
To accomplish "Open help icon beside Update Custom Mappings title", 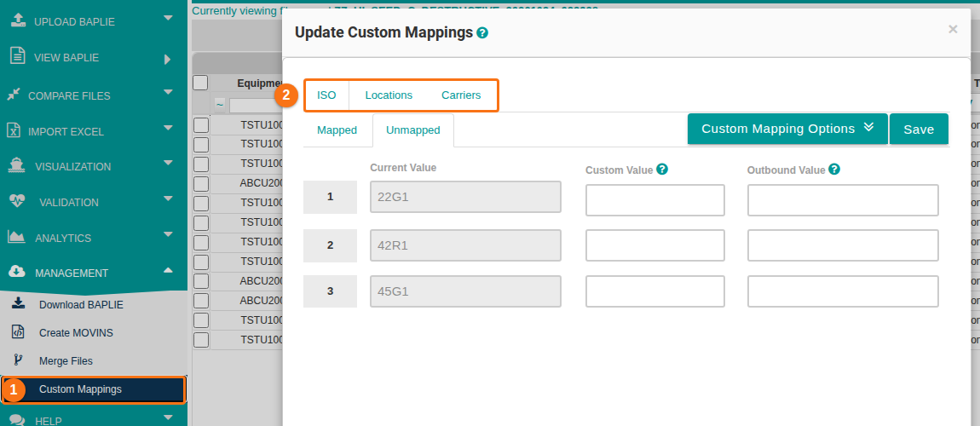I will point(481,33).
